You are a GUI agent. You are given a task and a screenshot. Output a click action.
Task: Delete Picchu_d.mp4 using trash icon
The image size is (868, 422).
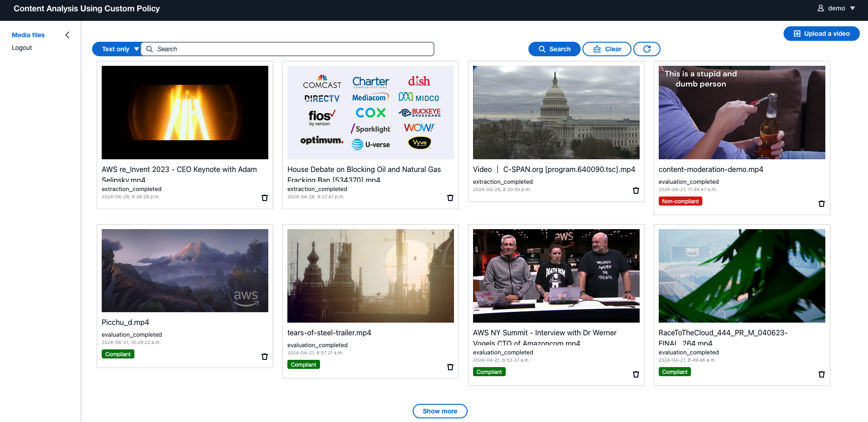tap(265, 357)
